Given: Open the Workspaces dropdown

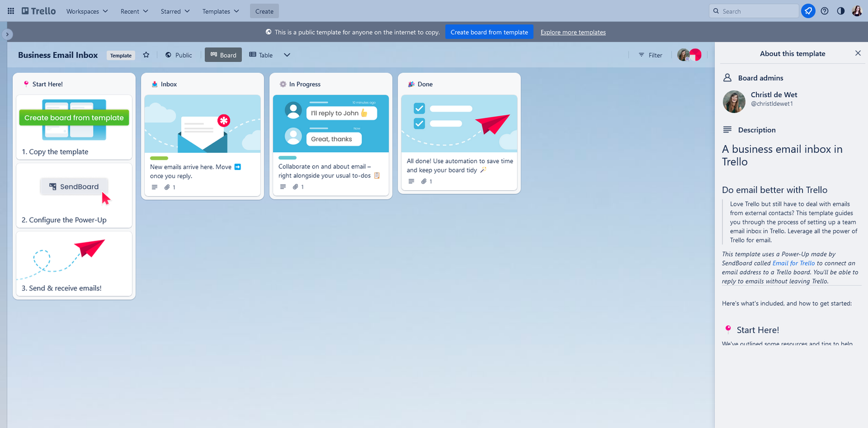Looking at the screenshot, I should [x=86, y=10].
